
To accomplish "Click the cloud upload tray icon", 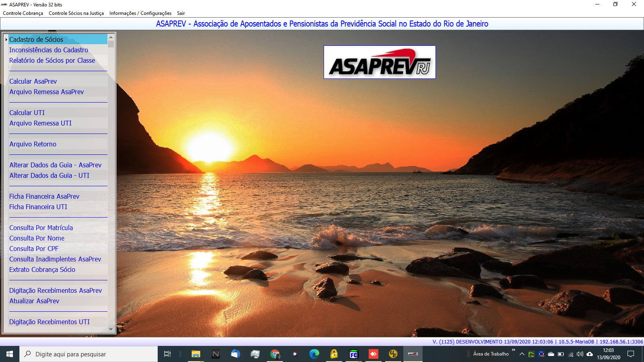I will (x=590, y=354).
